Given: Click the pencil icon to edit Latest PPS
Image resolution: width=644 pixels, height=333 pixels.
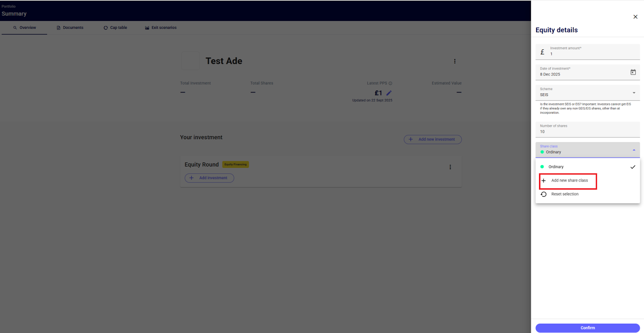Looking at the screenshot, I should (x=389, y=93).
